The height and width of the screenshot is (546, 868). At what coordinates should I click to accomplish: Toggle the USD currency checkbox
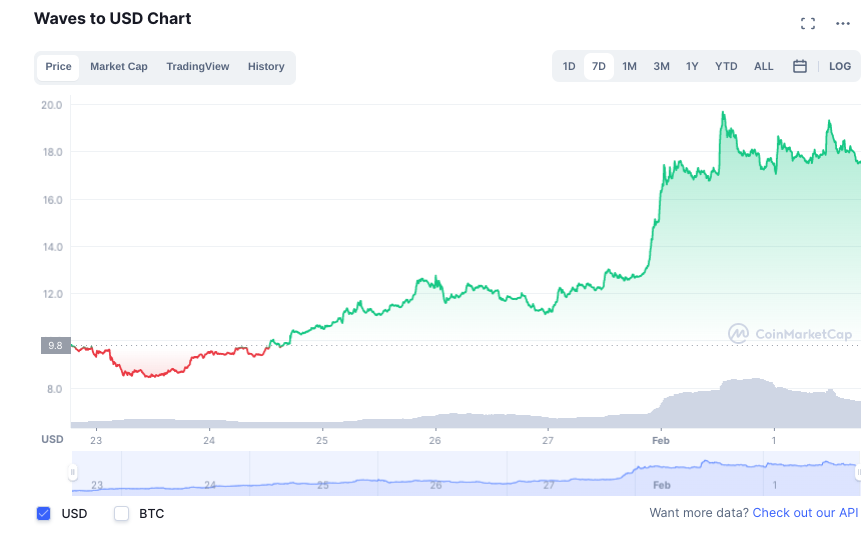pyautogui.click(x=43, y=514)
